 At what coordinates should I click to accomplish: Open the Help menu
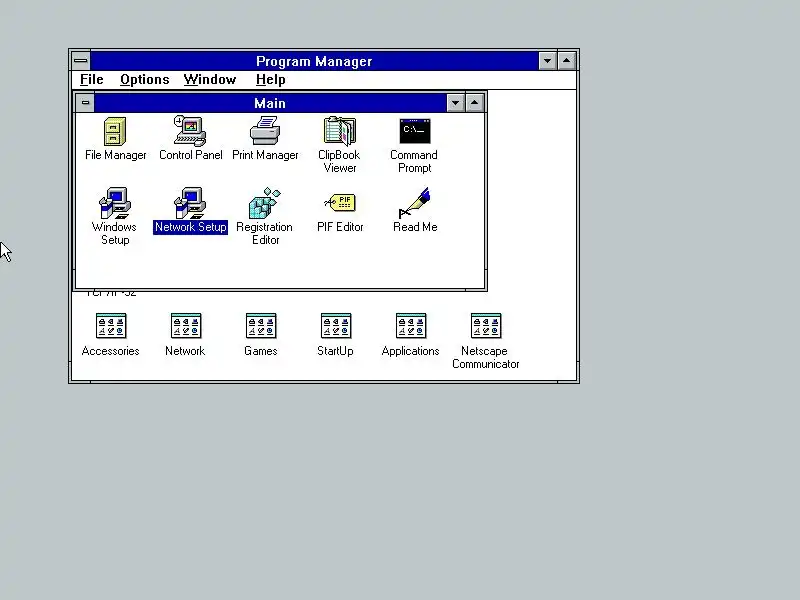[x=270, y=80]
